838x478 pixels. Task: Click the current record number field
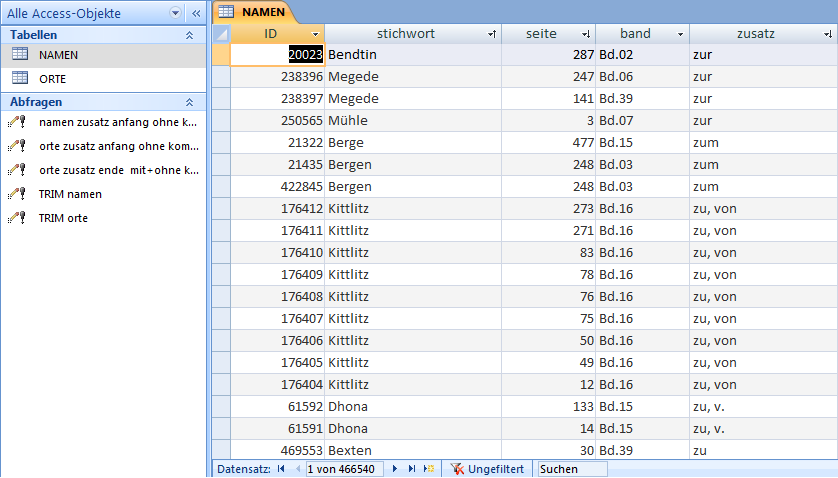click(344, 468)
